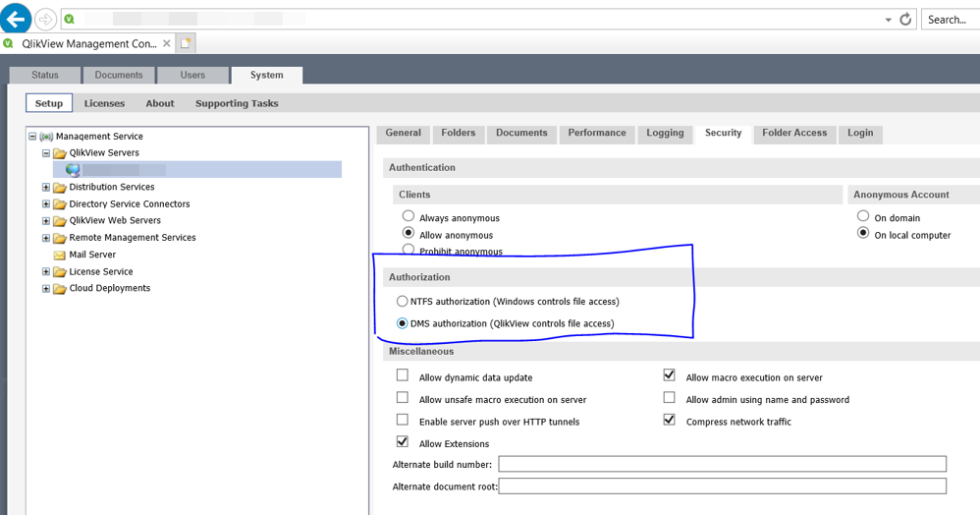Open the Licenses submenu
Viewport: 980px width, 515px height.
104,103
